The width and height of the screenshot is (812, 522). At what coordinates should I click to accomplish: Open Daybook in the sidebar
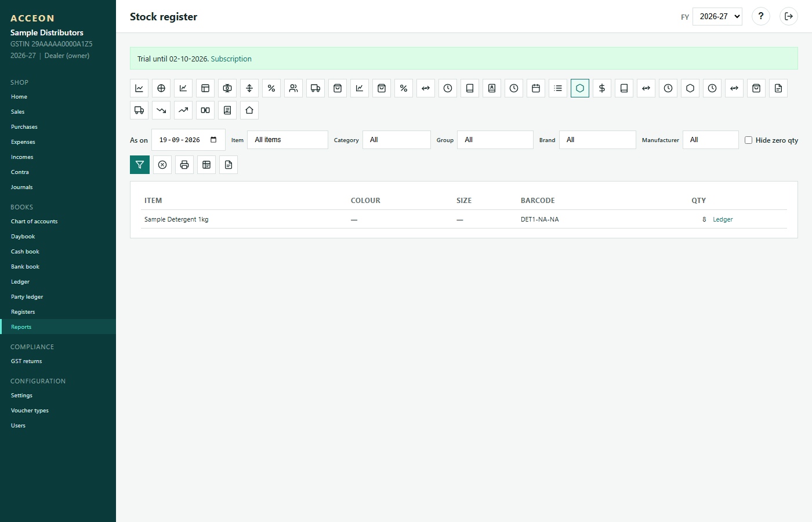[x=58, y=237]
